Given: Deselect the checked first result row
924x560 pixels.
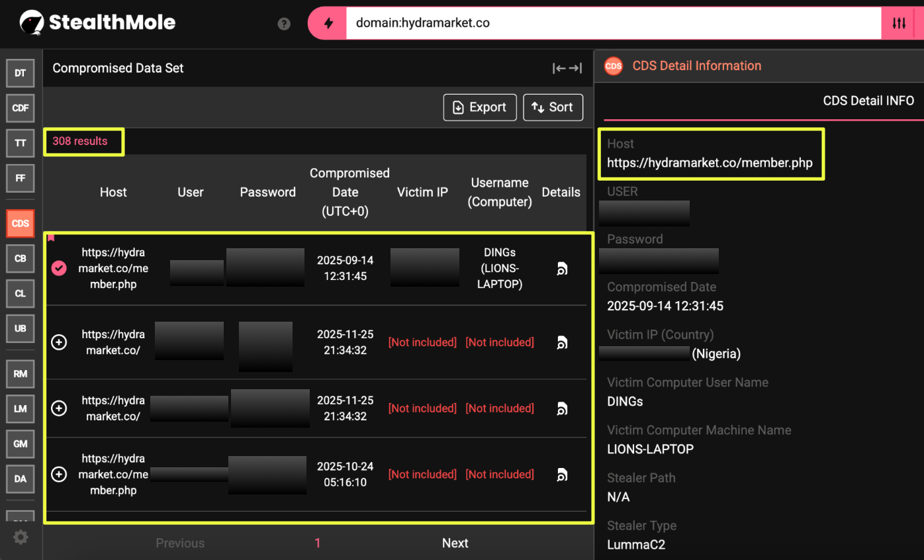Looking at the screenshot, I should (59, 268).
